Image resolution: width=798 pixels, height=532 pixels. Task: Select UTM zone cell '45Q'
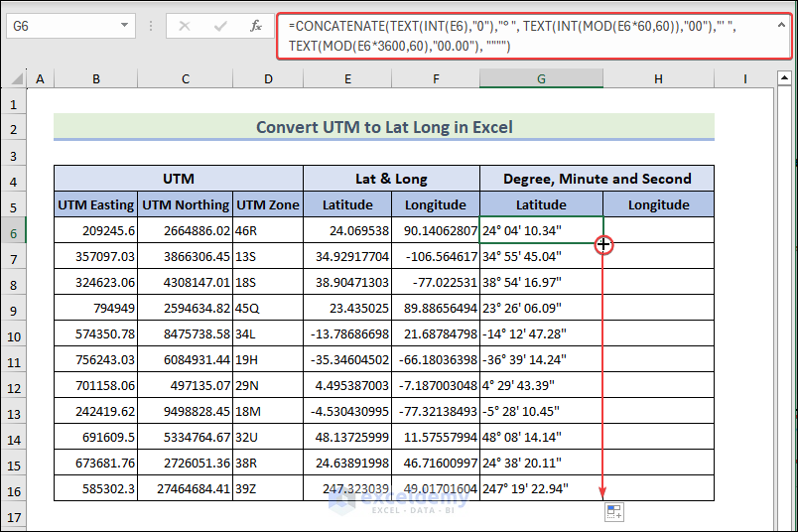268,308
